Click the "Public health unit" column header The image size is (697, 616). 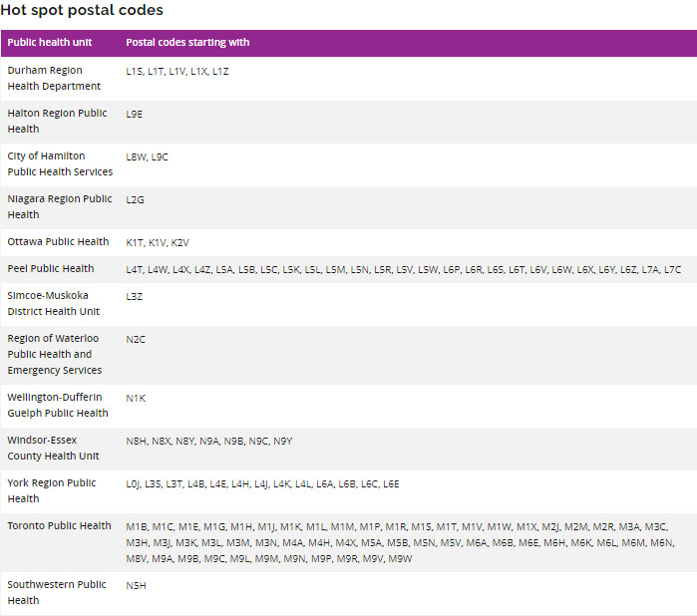click(50, 43)
